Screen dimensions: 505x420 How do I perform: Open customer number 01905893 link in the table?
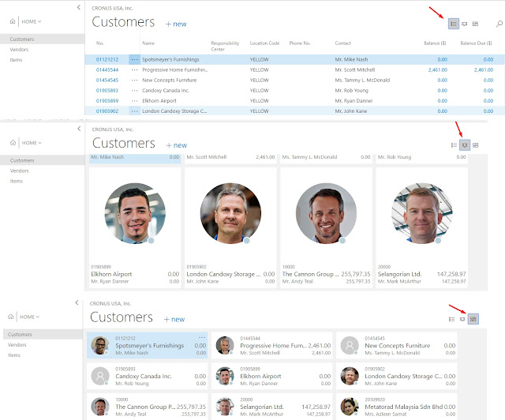(x=107, y=91)
